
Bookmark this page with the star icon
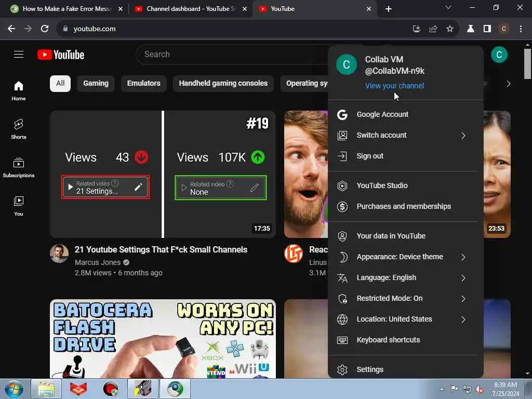coord(449,29)
